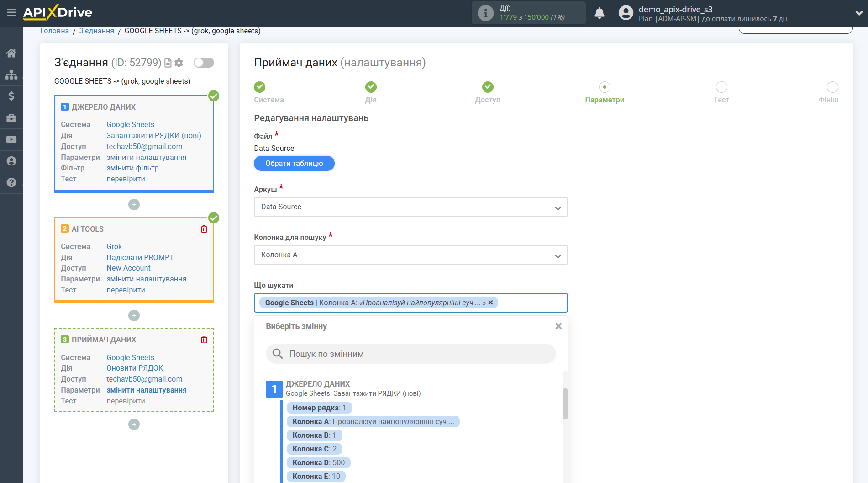Open help via question mark icon

[11, 182]
